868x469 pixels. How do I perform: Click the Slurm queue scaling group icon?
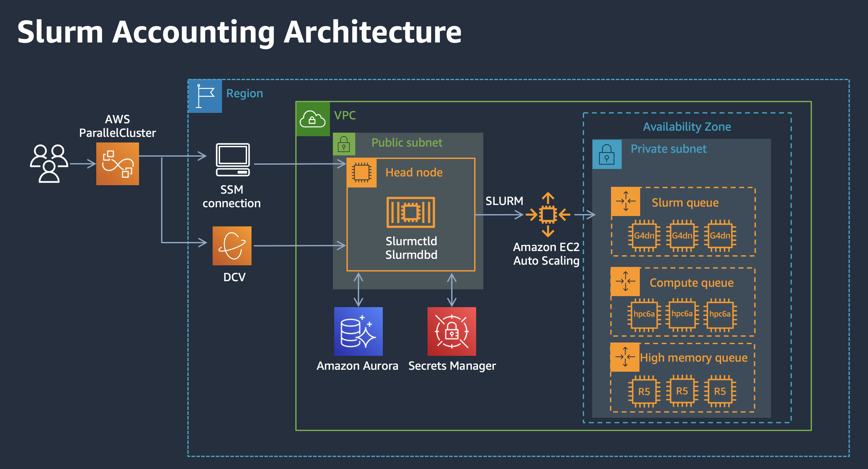[626, 201]
